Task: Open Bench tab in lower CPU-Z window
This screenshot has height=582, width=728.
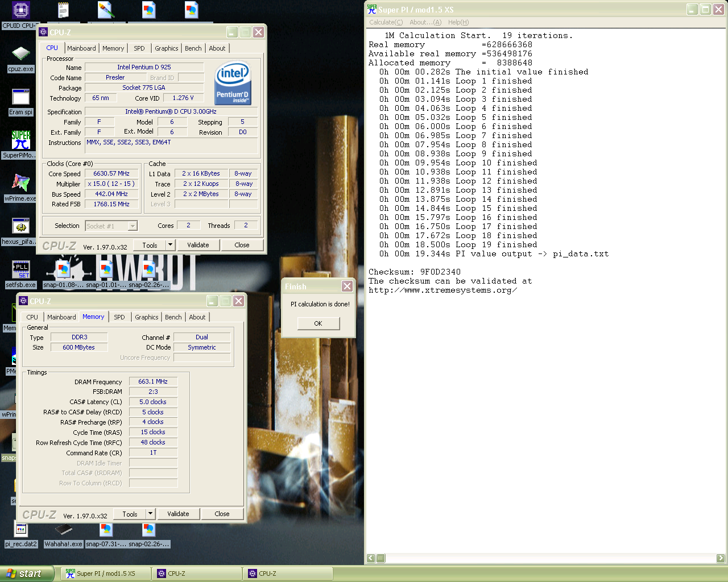Action: 173,317
